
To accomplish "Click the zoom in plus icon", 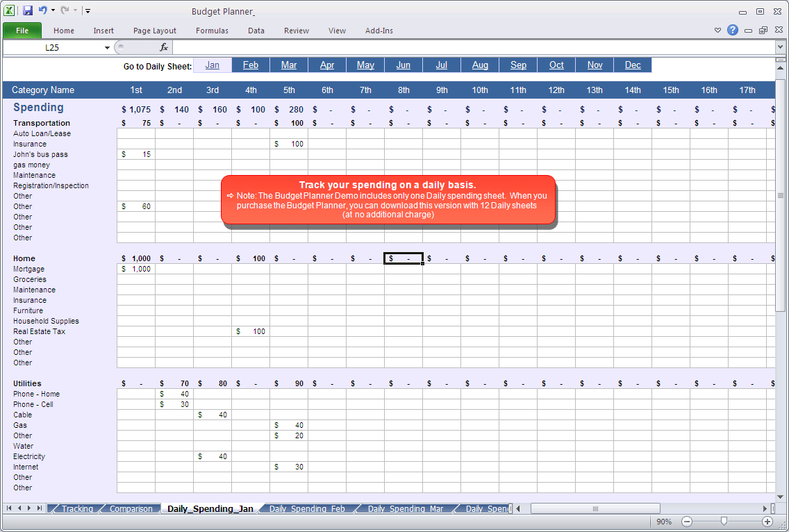I will [x=767, y=522].
